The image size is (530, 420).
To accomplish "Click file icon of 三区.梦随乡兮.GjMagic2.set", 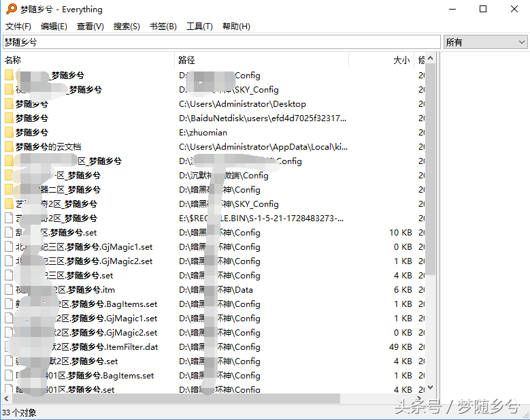I will (9, 261).
